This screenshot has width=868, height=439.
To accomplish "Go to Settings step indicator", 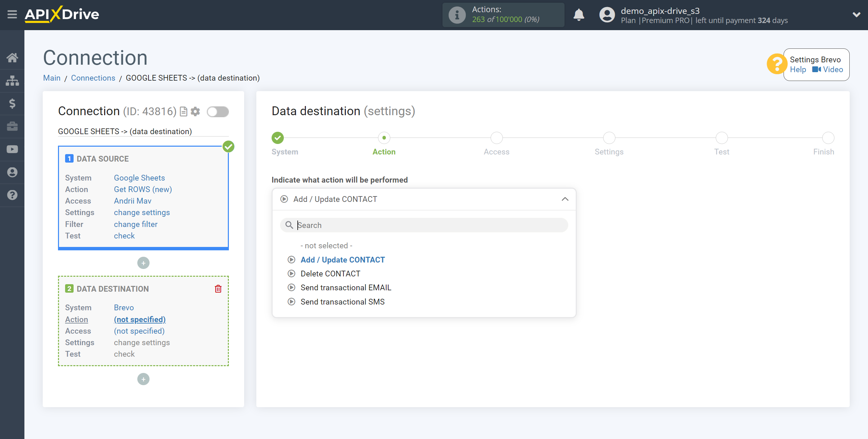I will coord(609,138).
